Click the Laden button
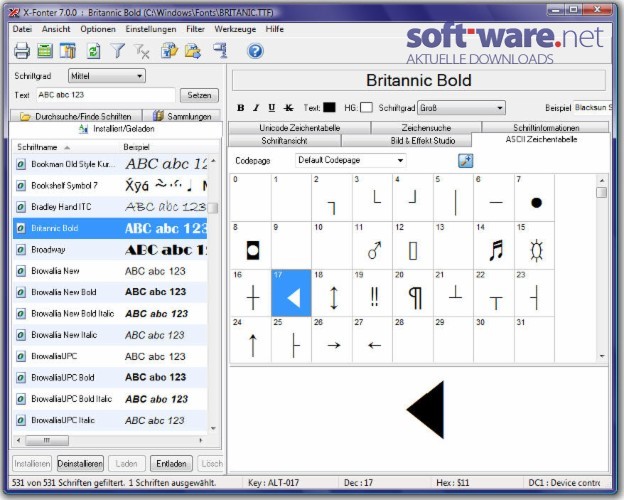This screenshot has width=624, height=500. coord(126,464)
